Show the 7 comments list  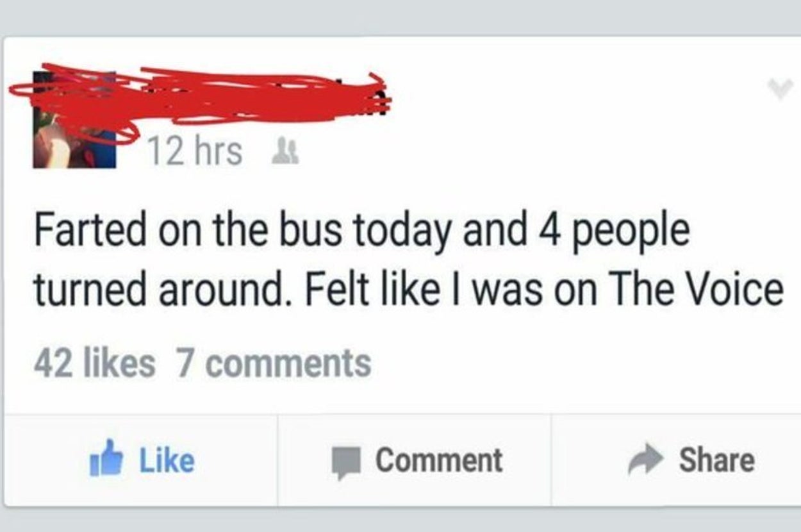tap(274, 363)
